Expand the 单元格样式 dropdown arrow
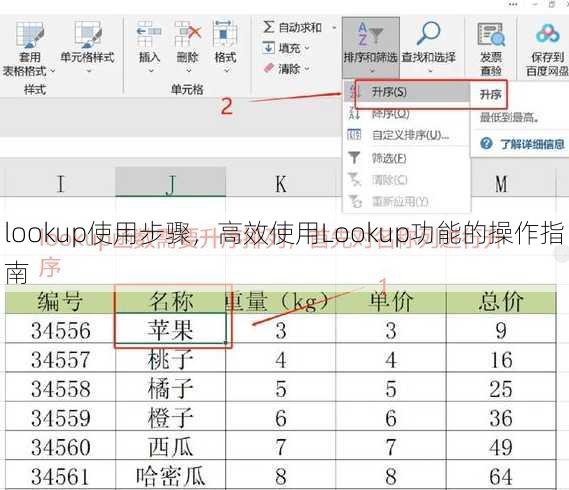This screenshot has height=490, width=569. point(89,71)
